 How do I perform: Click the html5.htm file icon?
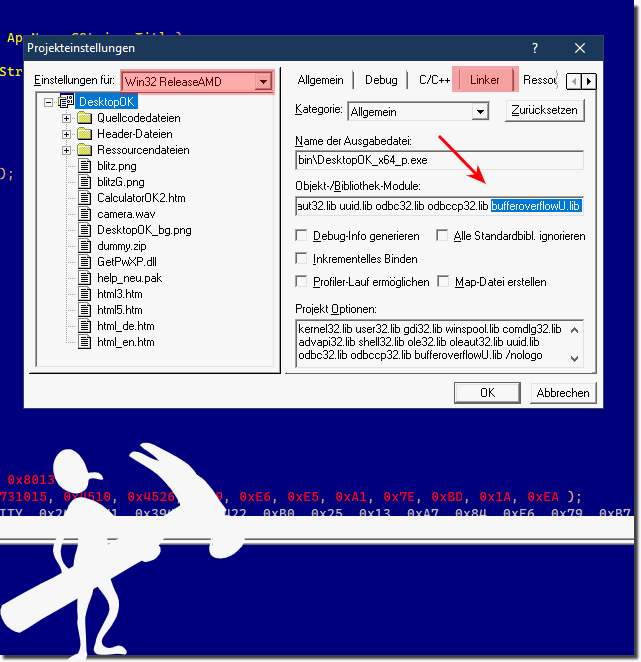pos(85,310)
